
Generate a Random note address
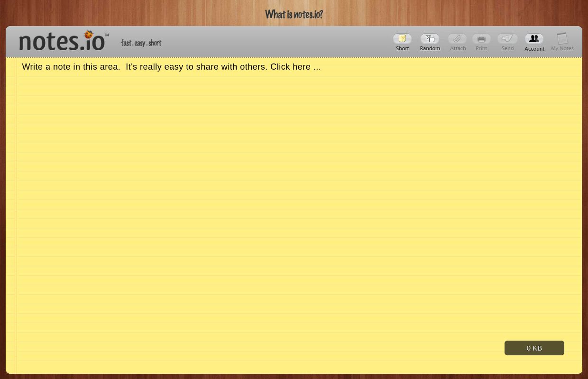click(430, 39)
